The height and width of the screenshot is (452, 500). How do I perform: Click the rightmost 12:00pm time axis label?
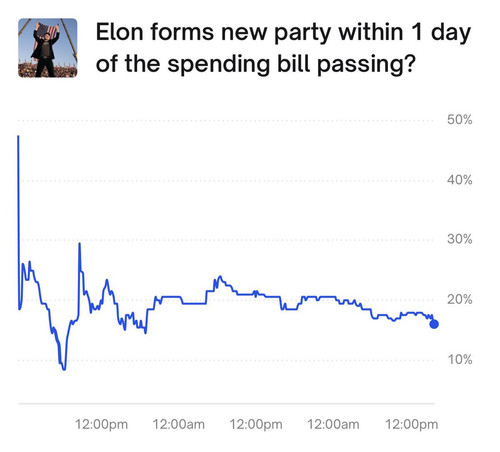[412, 425]
